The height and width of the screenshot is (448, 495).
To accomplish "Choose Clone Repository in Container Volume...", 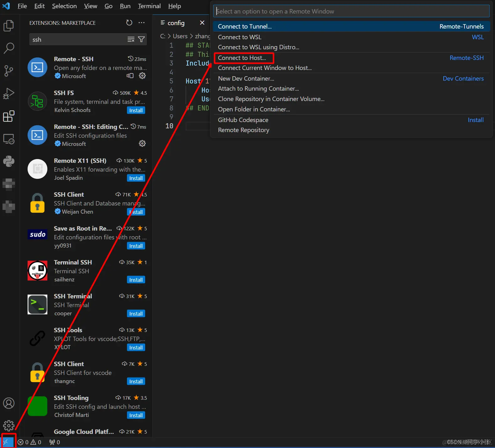I will pyautogui.click(x=351, y=99).
